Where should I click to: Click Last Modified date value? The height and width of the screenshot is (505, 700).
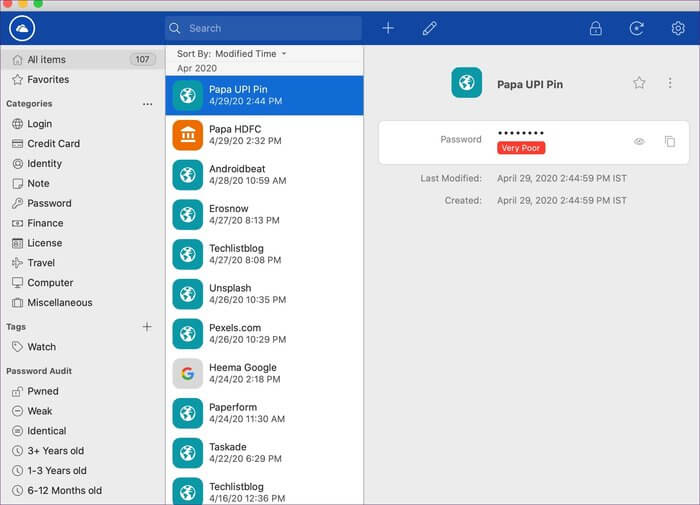(x=562, y=179)
